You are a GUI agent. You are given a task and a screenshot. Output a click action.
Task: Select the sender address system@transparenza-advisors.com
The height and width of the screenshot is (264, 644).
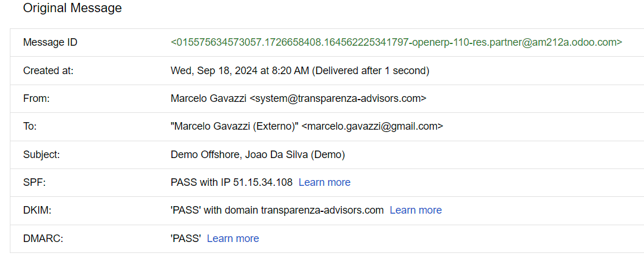[338, 98]
